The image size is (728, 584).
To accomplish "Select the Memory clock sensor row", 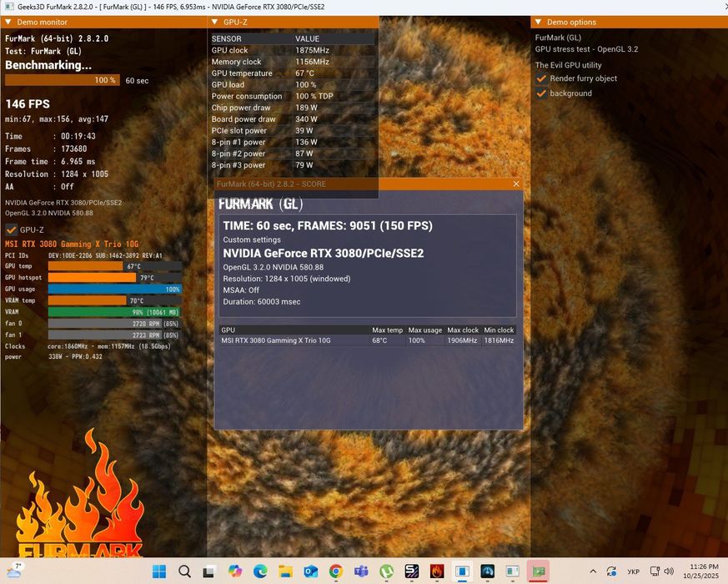I will pyautogui.click(x=293, y=62).
